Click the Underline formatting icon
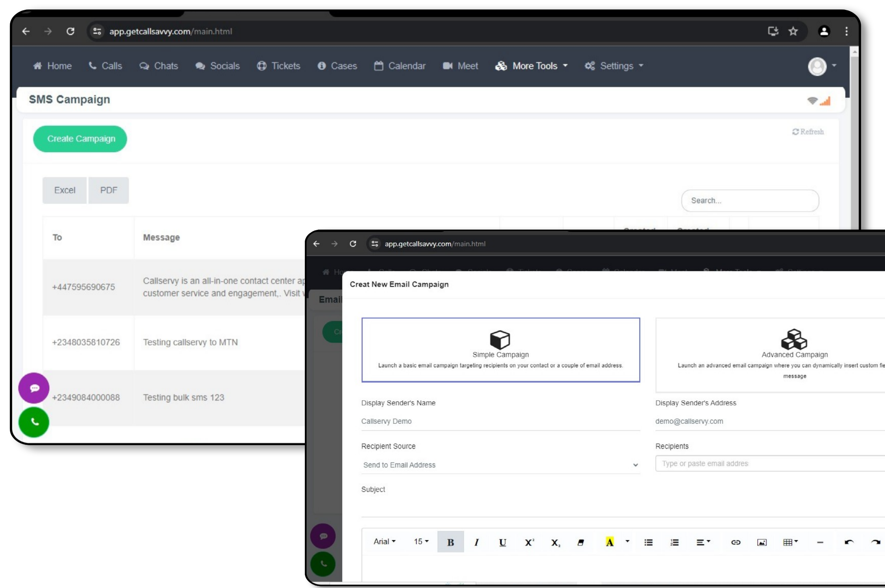Screen dimensions: 885x588 [502, 541]
